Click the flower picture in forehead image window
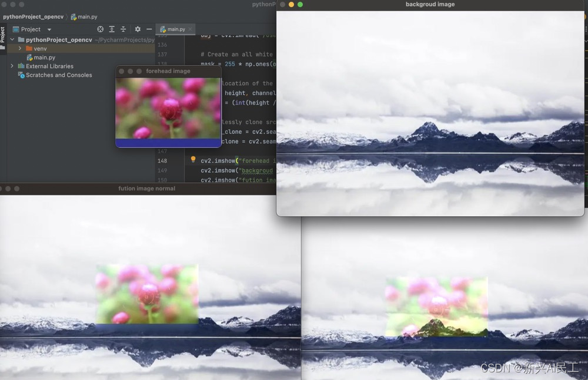The width and height of the screenshot is (588, 380). (168, 108)
